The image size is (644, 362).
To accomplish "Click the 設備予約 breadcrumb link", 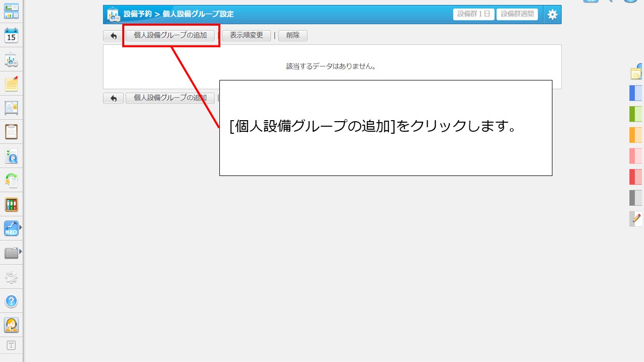I will pos(137,14).
